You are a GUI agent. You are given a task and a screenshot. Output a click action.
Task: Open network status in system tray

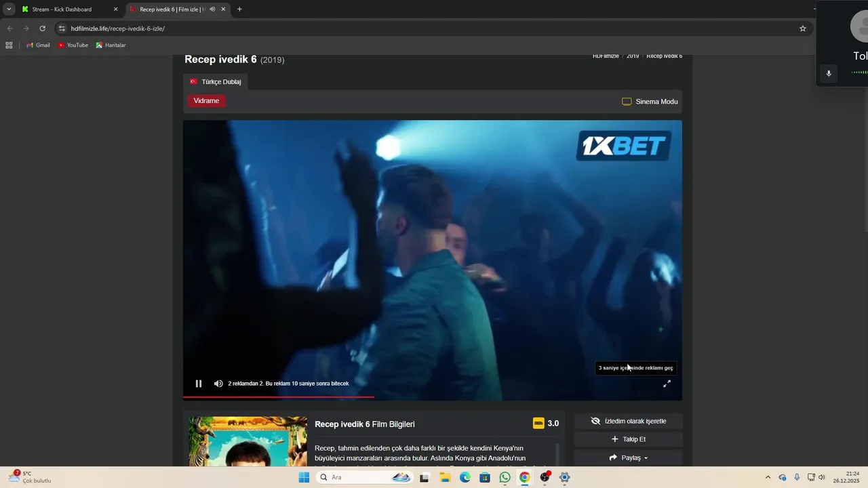pos(811,477)
